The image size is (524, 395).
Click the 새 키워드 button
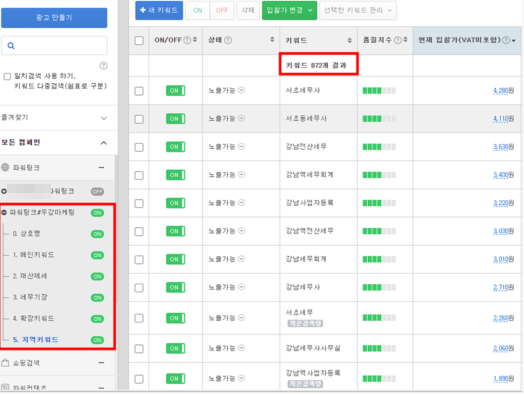pyautogui.click(x=159, y=10)
